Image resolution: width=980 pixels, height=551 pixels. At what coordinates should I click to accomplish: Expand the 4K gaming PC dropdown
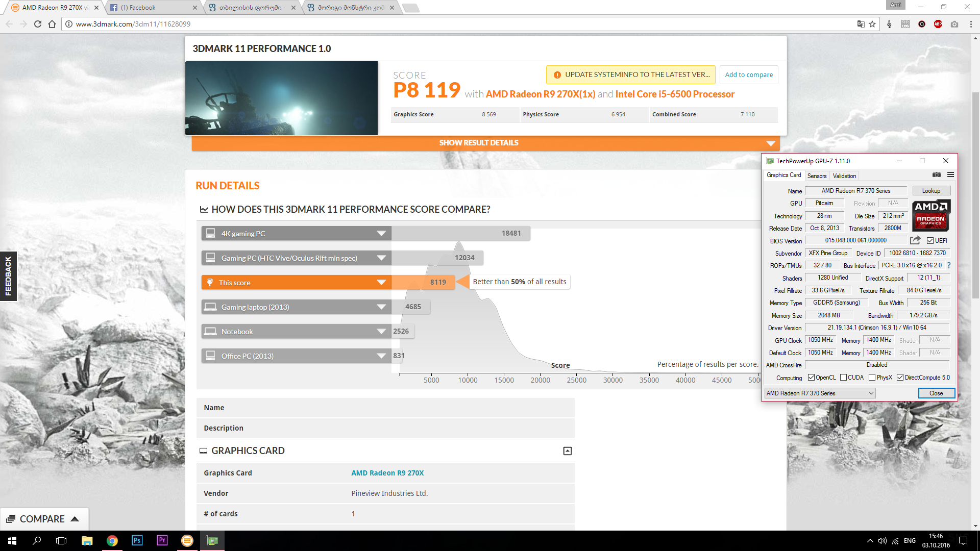381,234
